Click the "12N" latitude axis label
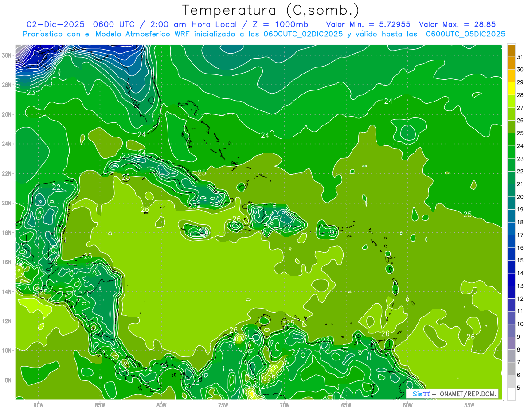The height and width of the screenshot is (411, 532). pyautogui.click(x=8, y=321)
